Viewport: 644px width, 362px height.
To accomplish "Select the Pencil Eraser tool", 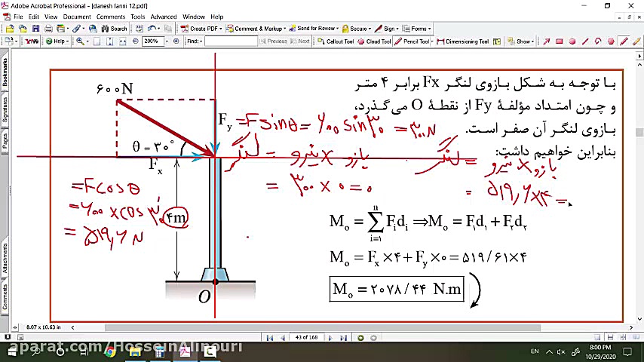I will click(x=636, y=41).
